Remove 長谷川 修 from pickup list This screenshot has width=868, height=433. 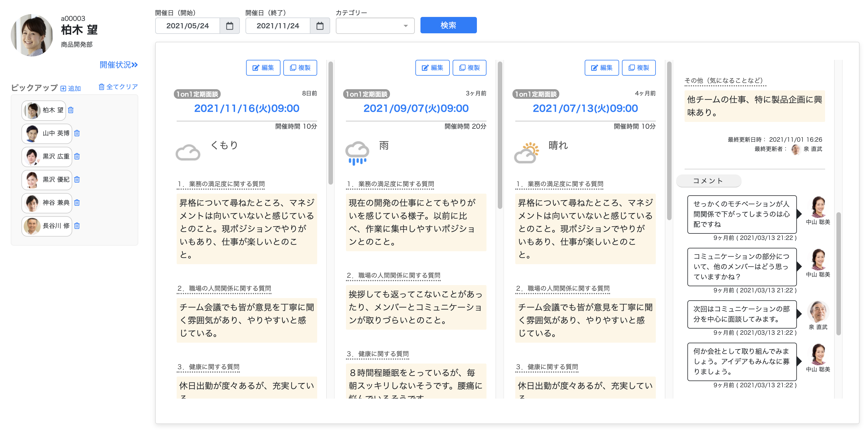(77, 226)
